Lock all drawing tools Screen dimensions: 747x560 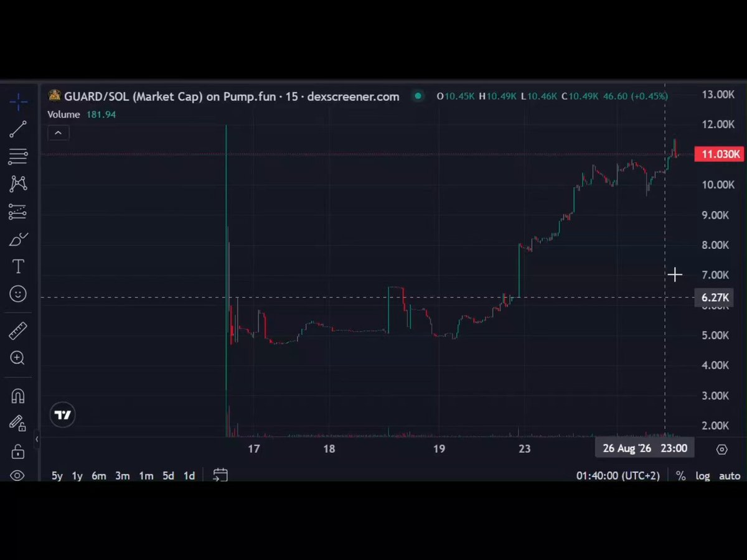tap(18, 450)
